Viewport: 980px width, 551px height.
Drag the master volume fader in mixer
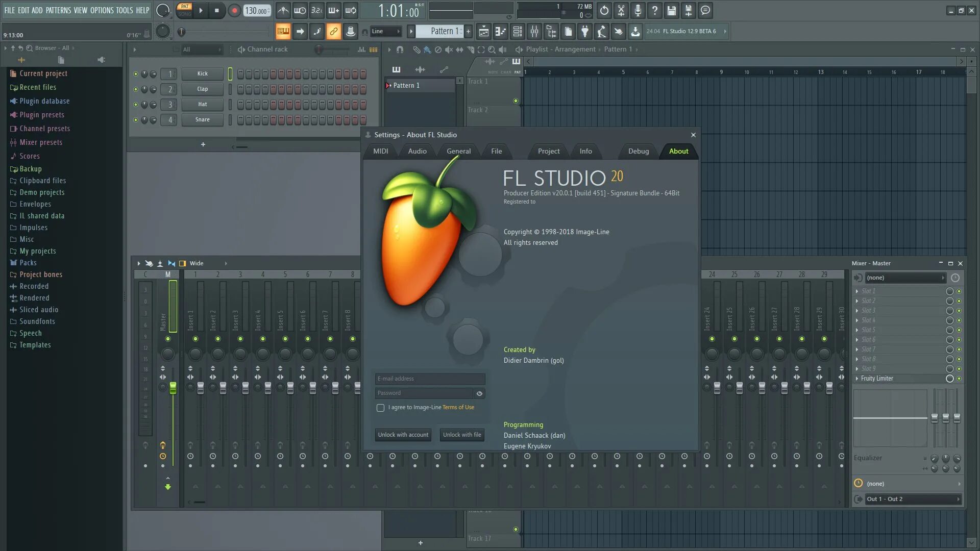(173, 387)
